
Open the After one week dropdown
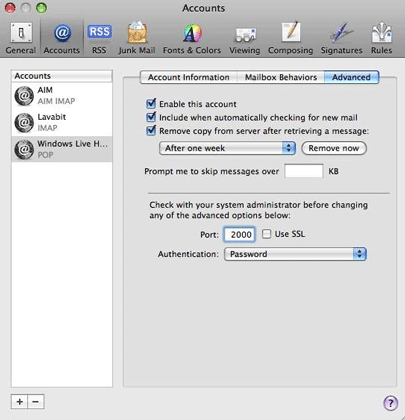tap(227, 148)
